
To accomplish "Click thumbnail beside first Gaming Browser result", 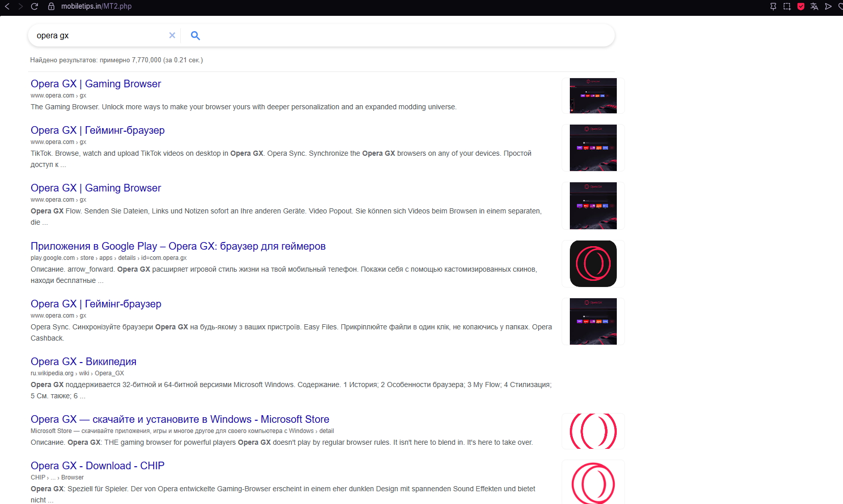I will tap(593, 95).
